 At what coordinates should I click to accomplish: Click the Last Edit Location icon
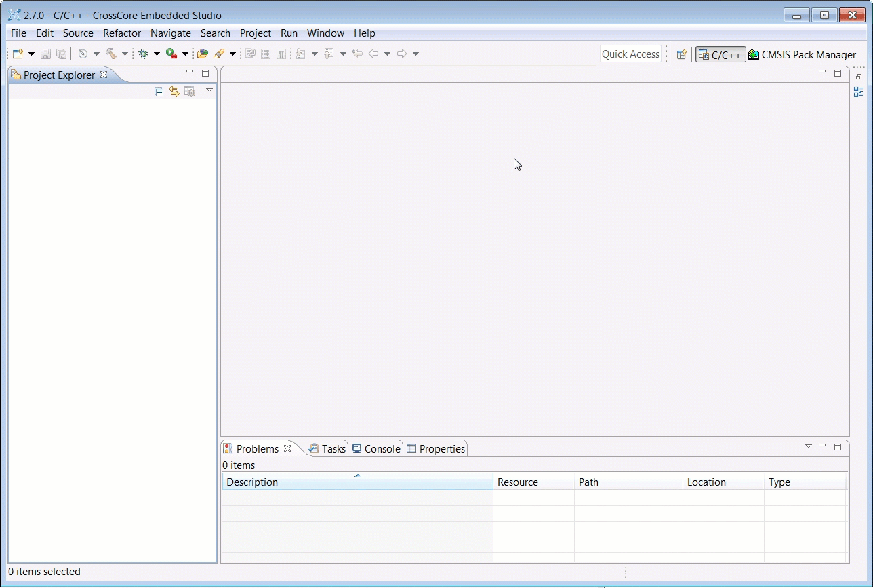pyautogui.click(x=357, y=54)
